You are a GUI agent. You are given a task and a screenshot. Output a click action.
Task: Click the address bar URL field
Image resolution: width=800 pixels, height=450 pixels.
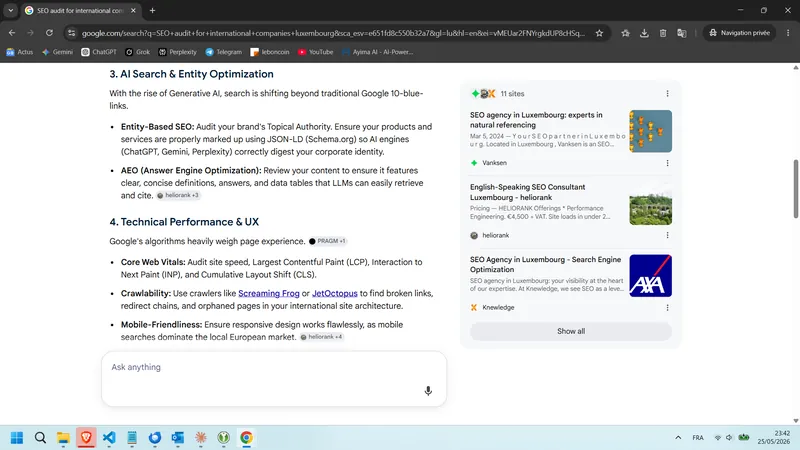(x=334, y=33)
